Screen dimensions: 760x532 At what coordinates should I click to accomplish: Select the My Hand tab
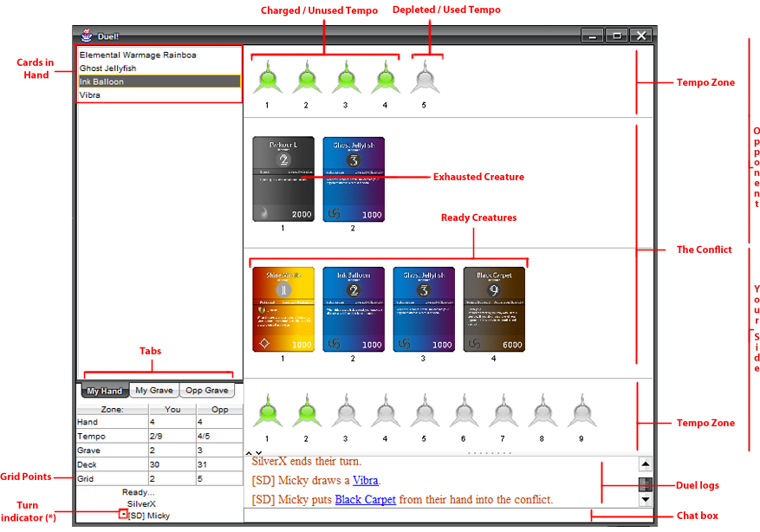click(x=104, y=391)
